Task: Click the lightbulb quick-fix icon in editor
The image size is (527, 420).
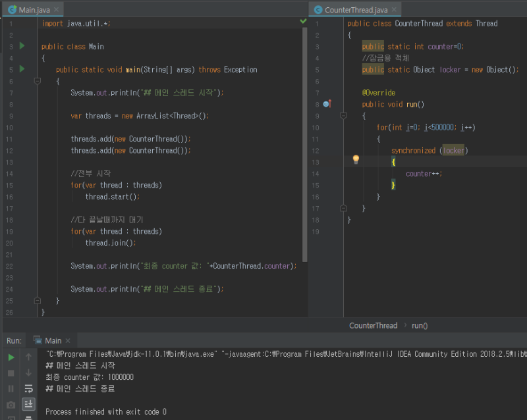Action: tap(356, 159)
